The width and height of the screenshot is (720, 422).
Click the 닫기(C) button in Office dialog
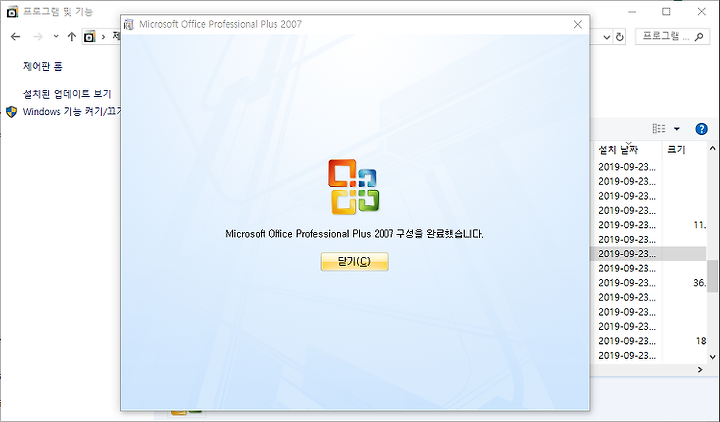(354, 261)
